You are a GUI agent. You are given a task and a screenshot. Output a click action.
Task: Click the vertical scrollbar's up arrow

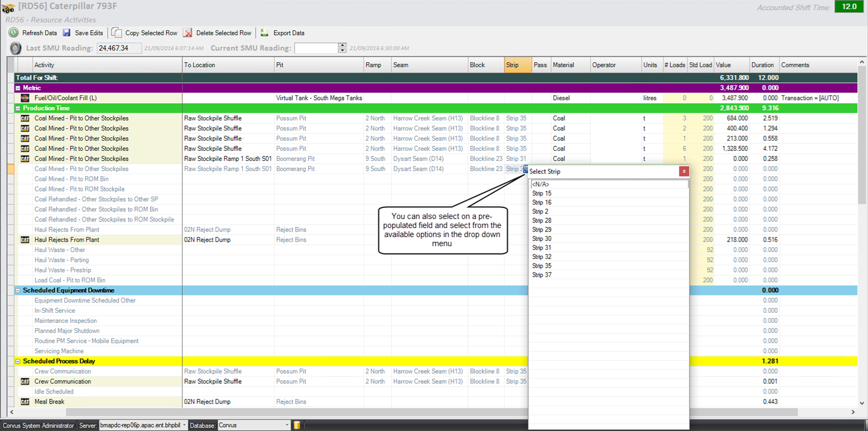click(862, 62)
